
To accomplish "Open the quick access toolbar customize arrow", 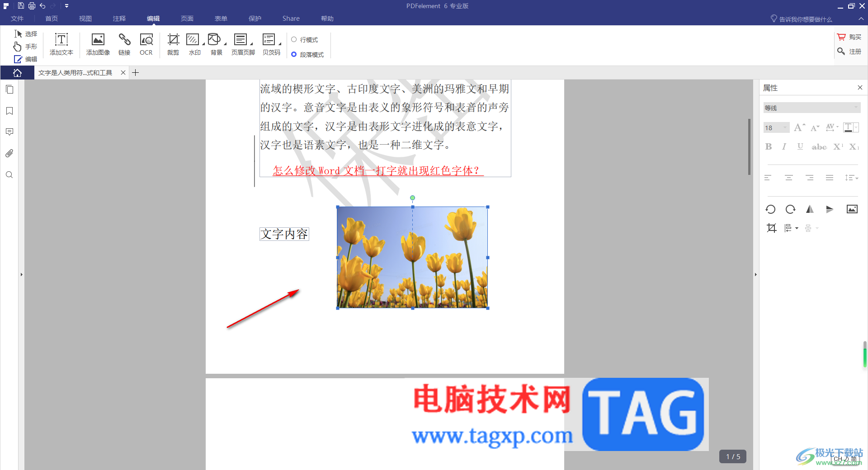I will [66, 6].
